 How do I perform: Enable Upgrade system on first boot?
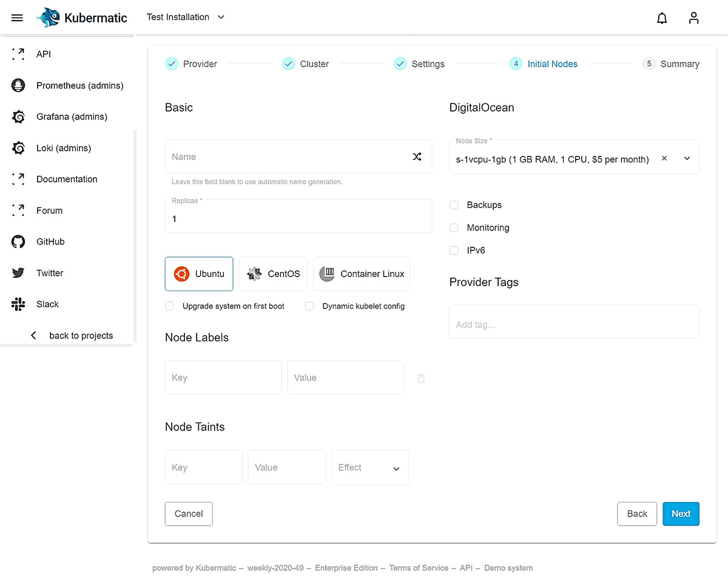(169, 306)
